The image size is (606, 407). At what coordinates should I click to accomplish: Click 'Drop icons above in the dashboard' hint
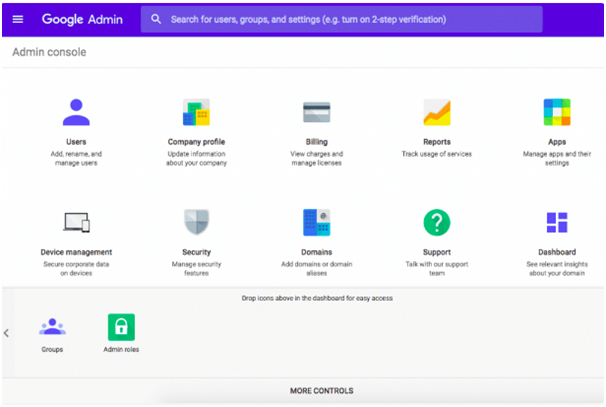pyautogui.click(x=317, y=298)
